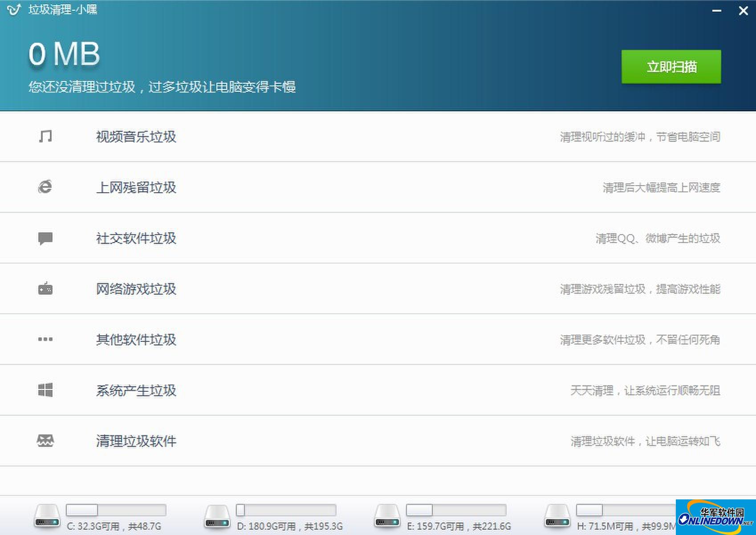Select the 上网残留垃圾 category label

pos(136,187)
